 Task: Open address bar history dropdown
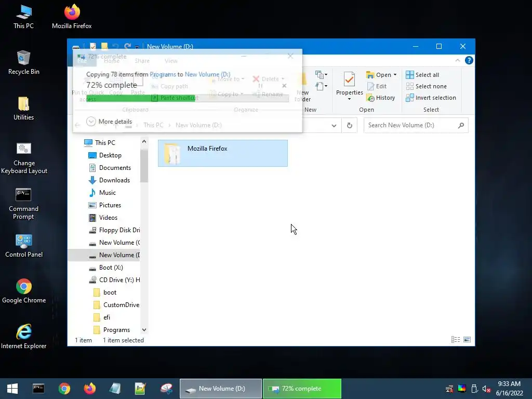tap(334, 126)
